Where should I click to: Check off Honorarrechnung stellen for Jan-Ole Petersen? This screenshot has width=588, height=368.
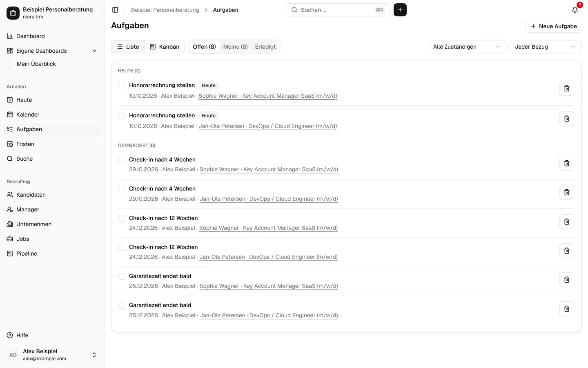pyautogui.click(x=122, y=115)
